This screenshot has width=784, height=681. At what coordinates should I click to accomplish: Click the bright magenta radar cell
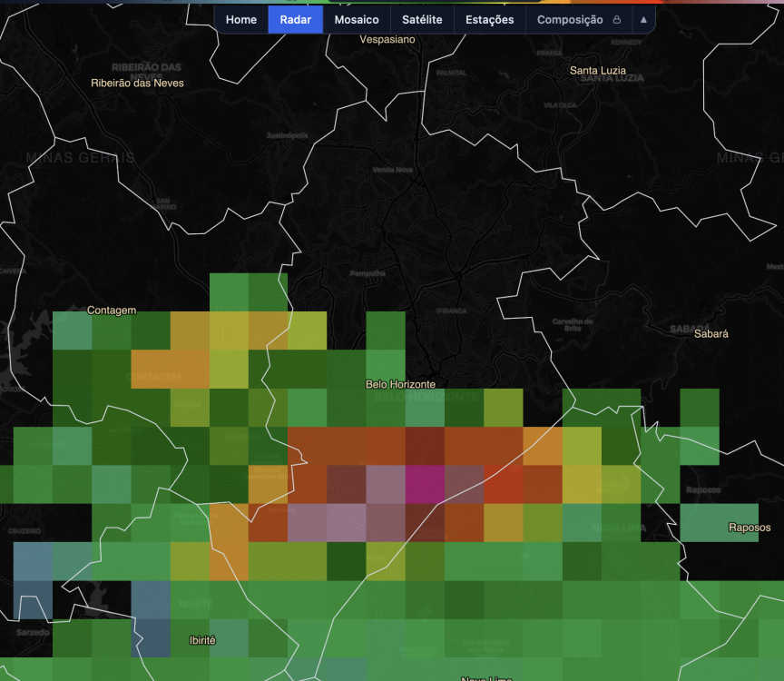[x=425, y=484]
